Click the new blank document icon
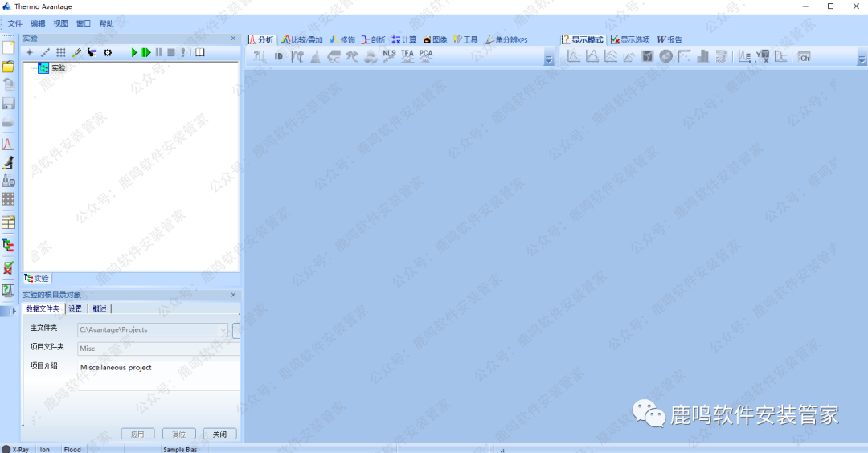Screen dimensions: 868x453 (8, 47)
